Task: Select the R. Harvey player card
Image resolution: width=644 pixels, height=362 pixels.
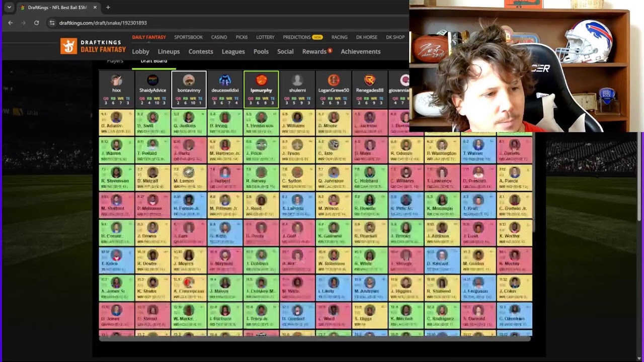Action: pyautogui.click(x=261, y=178)
